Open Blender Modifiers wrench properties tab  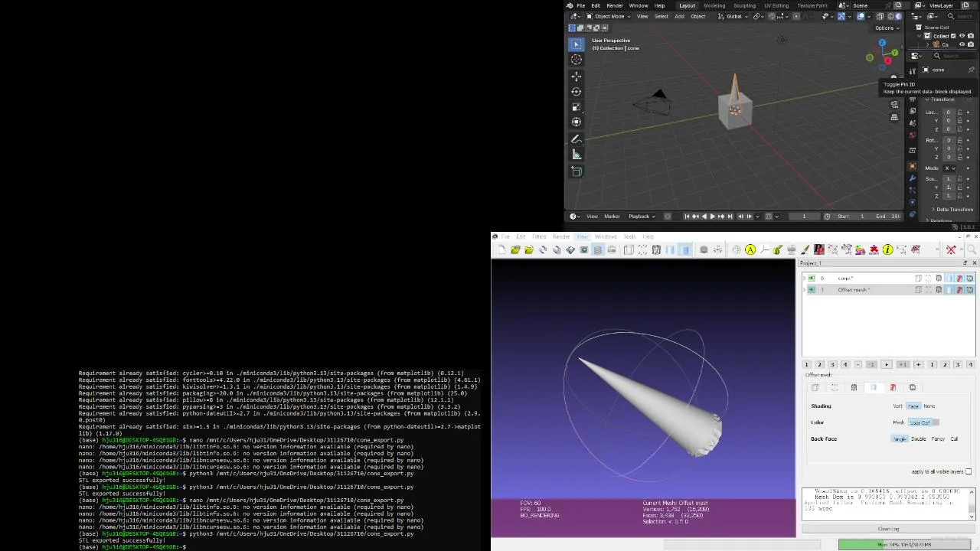(913, 178)
